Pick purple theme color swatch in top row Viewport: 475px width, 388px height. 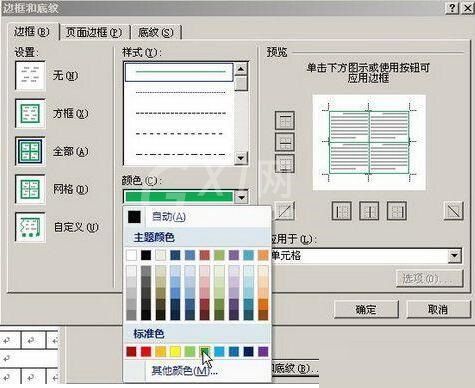(x=234, y=255)
